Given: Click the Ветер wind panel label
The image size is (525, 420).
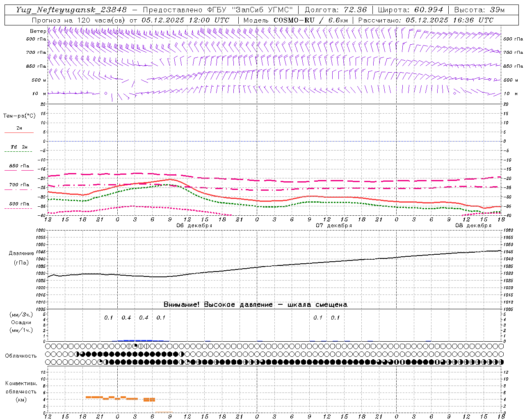Looking at the screenshot, I should click(38, 31).
